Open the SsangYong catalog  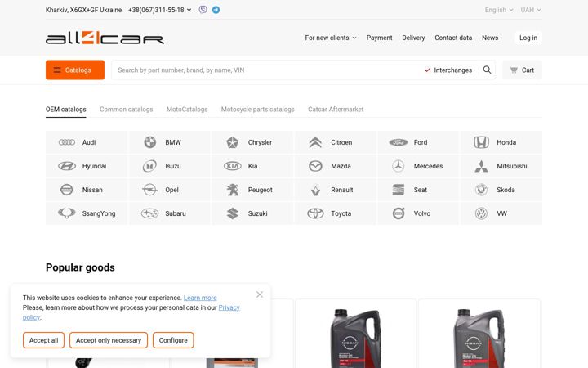pos(87,213)
